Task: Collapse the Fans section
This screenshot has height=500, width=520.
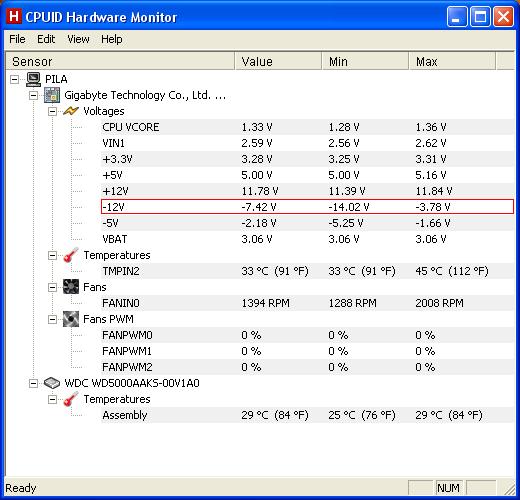Action: coord(52,287)
